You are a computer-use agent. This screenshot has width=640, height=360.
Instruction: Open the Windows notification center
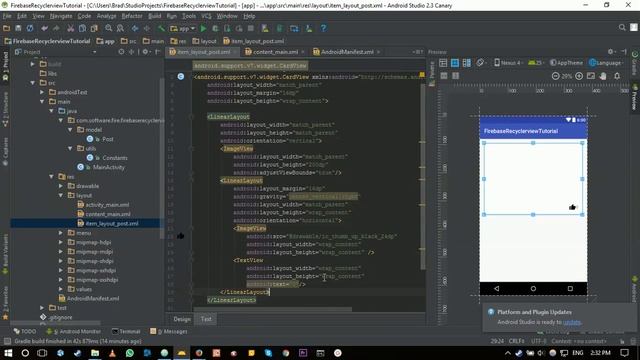tap(624, 353)
